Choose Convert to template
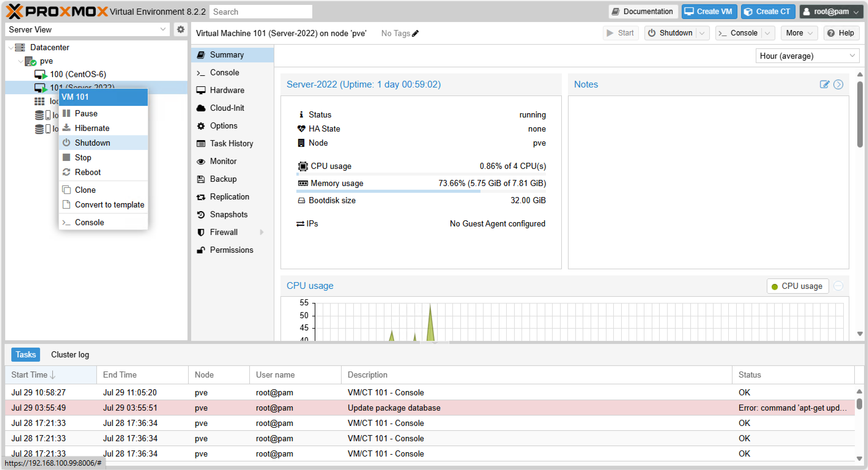868x470 pixels. pyautogui.click(x=103, y=205)
